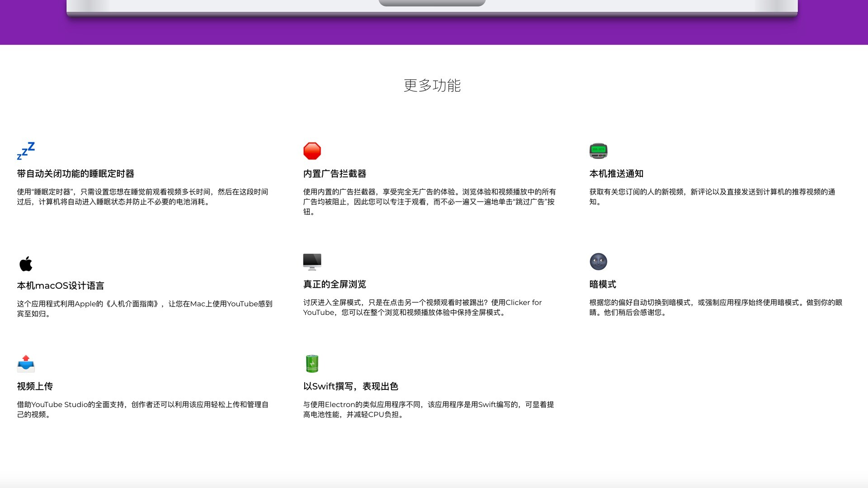Click the 以Swift撰写，表现出色 heading
Screen dimensions: 868x488
click(x=350, y=387)
